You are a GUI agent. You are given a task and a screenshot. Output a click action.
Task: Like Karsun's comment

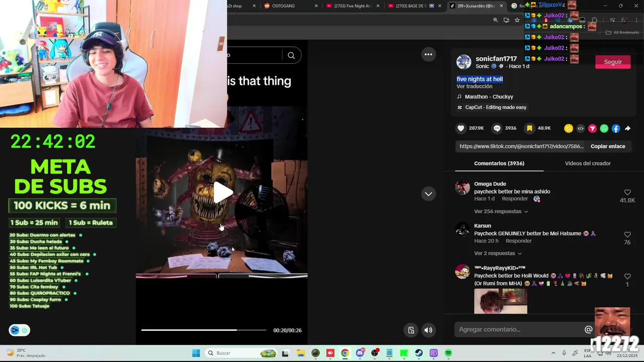coord(627,235)
